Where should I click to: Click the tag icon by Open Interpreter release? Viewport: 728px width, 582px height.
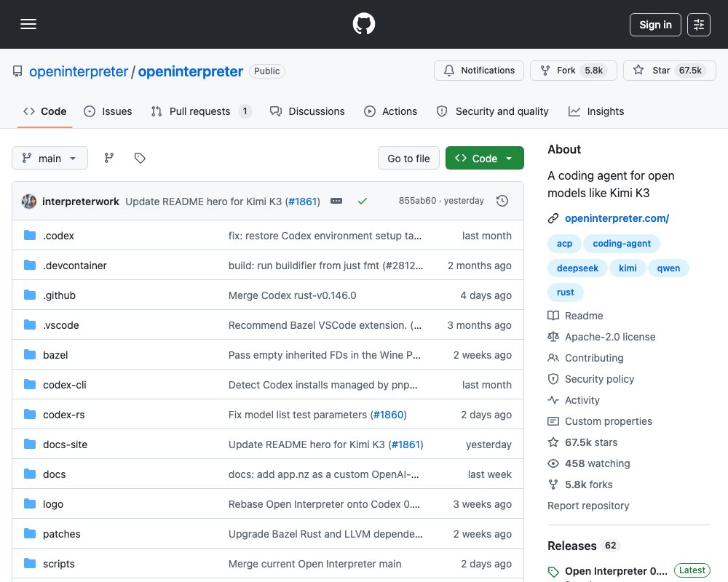(553, 571)
